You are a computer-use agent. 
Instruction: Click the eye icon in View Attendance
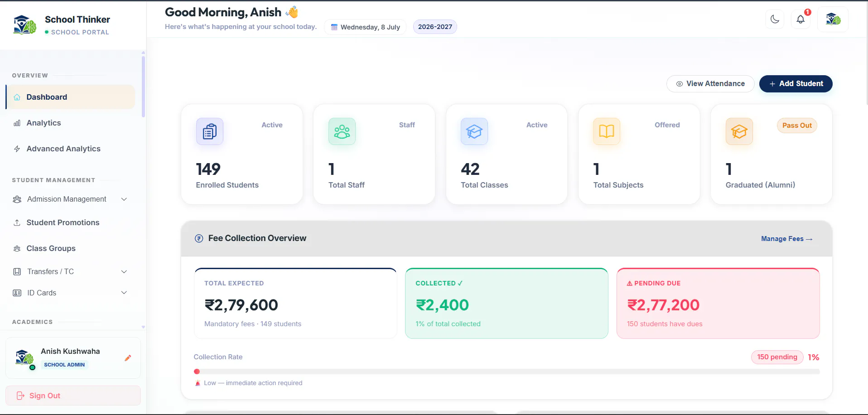click(680, 84)
